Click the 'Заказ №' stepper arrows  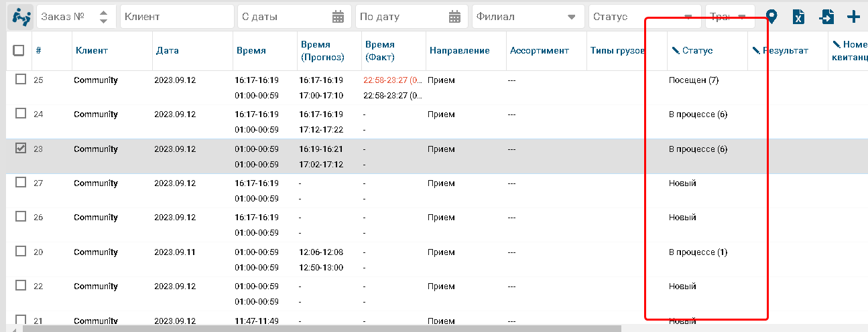click(103, 17)
